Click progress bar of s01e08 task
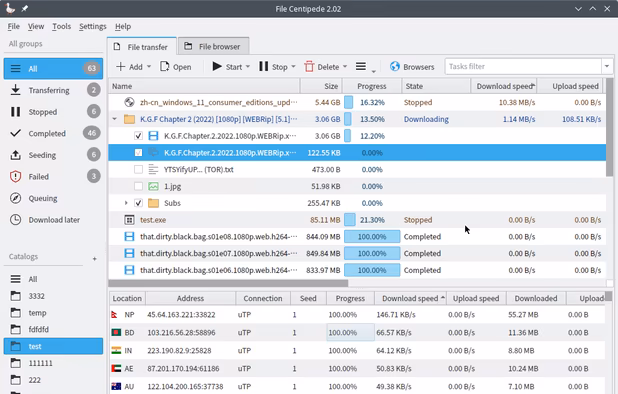The image size is (618, 394). click(x=372, y=237)
